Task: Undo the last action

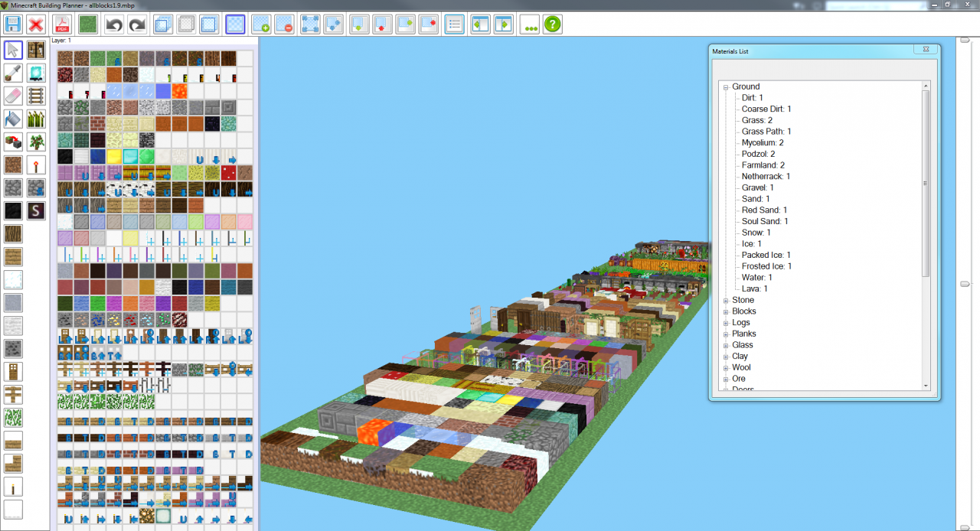Action: click(114, 24)
